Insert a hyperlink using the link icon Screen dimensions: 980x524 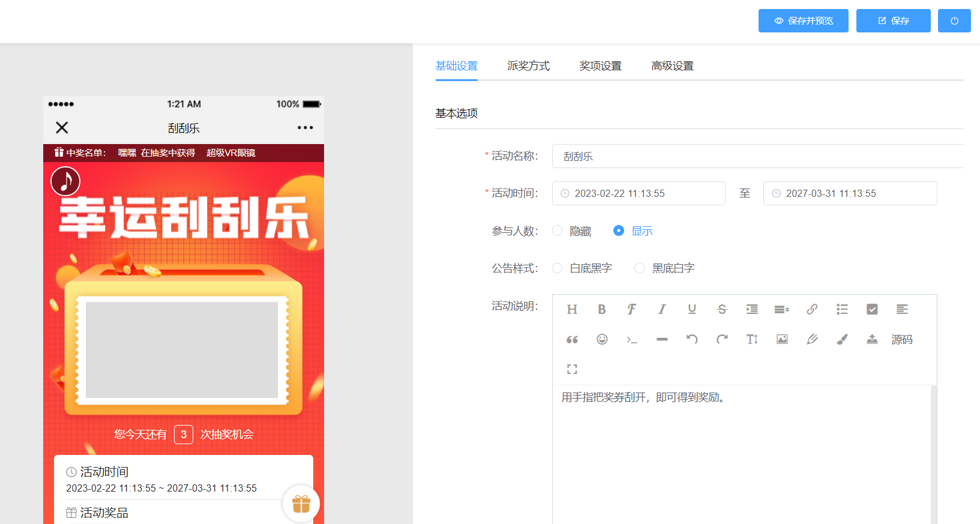pos(812,309)
